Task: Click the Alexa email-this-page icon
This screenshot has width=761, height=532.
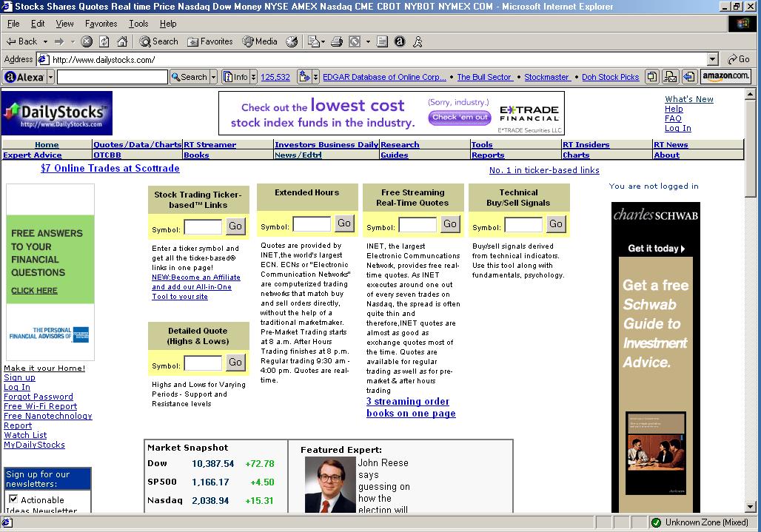Action: tap(670, 77)
